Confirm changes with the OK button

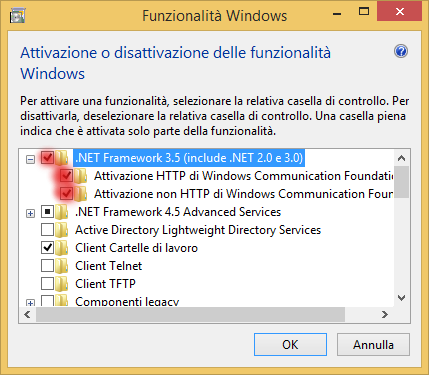pyautogui.click(x=290, y=345)
